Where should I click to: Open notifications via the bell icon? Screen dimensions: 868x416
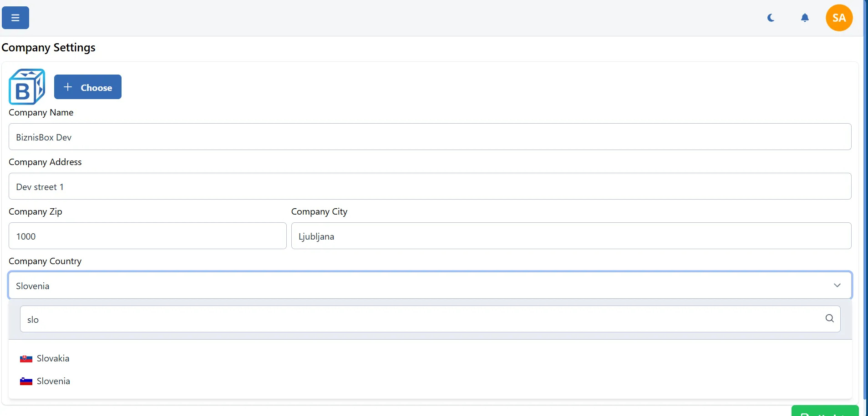(805, 18)
